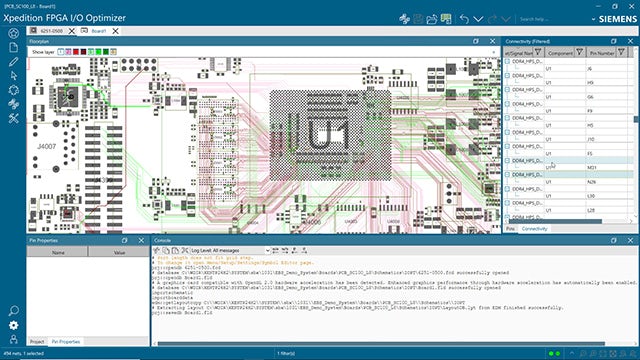The width and height of the screenshot is (640, 360).
Task: Click the J4007 connector label in floorplan
Action: 47,146
